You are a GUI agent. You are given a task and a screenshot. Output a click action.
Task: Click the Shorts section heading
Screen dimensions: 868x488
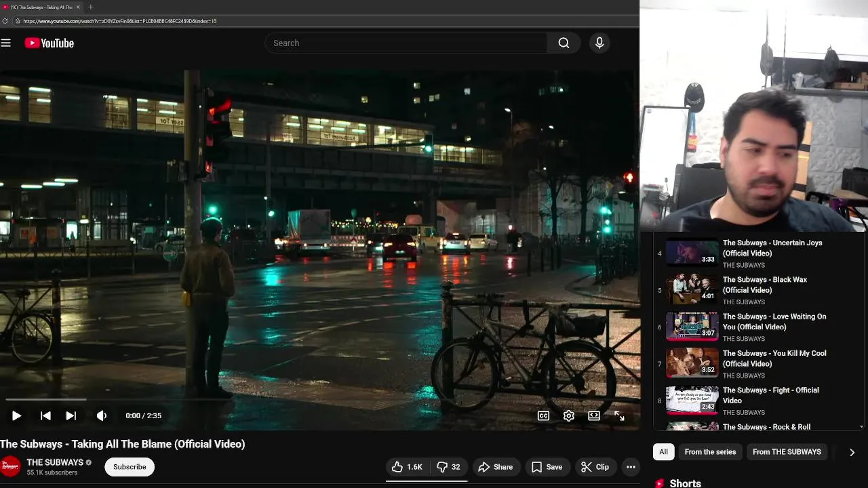(685, 483)
